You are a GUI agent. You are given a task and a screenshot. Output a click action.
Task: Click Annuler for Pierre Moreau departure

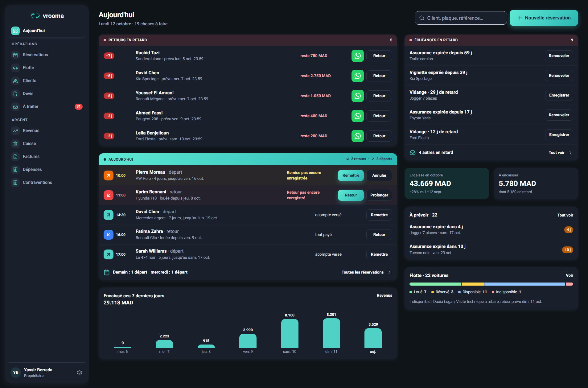pyautogui.click(x=379, y=175)
